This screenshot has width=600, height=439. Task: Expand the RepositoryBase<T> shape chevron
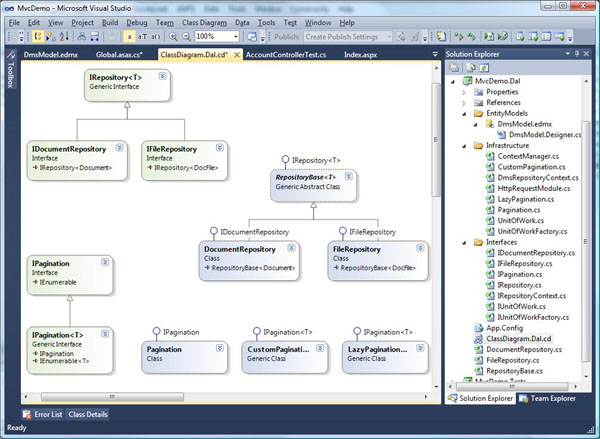pos(349,176)
